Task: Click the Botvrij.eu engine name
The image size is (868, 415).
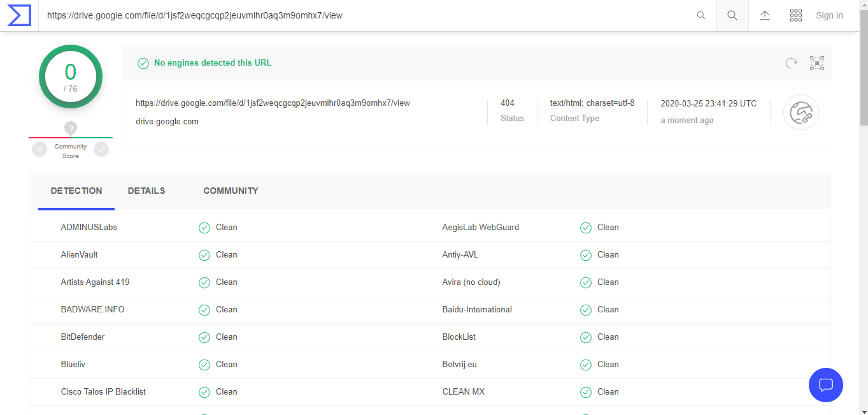Action: pyautogui.click(x=460, y=364)
